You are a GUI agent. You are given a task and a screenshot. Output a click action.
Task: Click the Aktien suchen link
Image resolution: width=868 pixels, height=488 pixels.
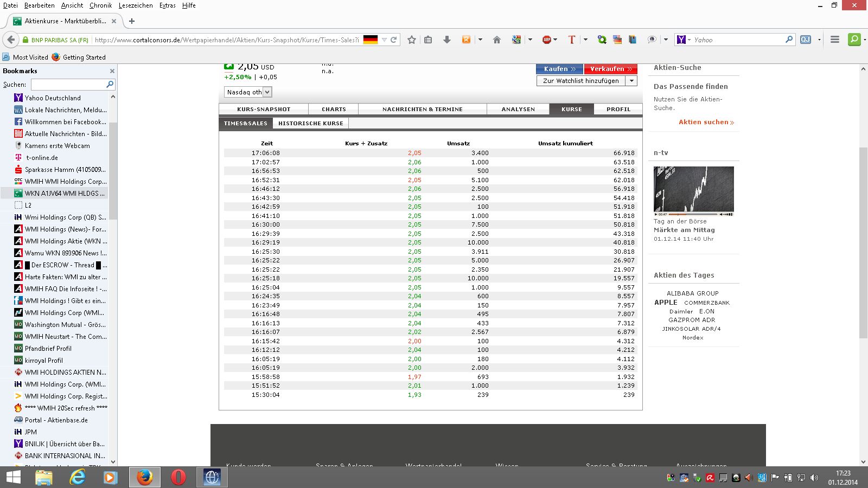(706, 122)
